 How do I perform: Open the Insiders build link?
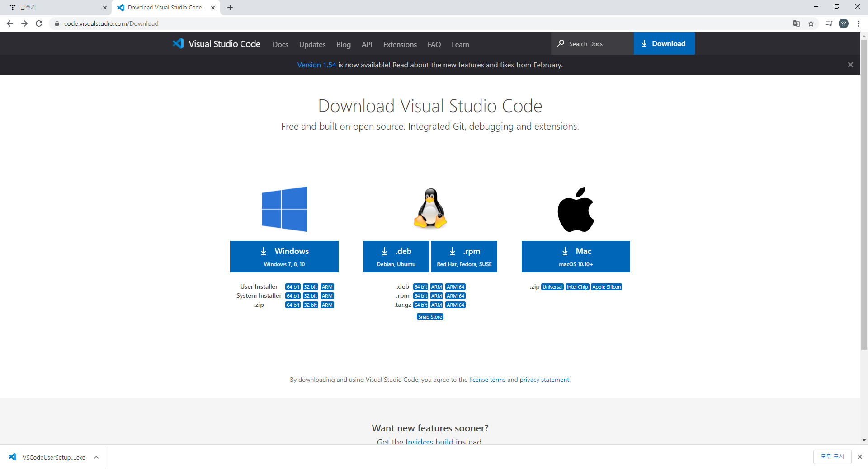click(x=429, y=441)
